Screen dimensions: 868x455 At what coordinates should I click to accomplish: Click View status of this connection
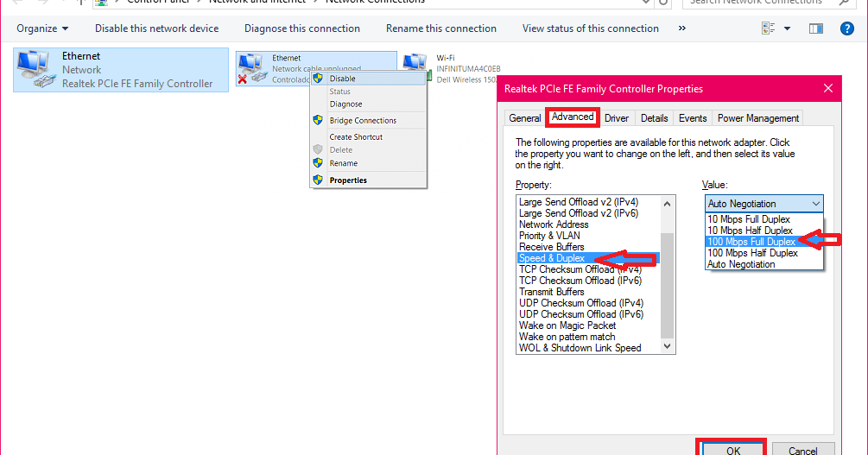coord(591,28)
